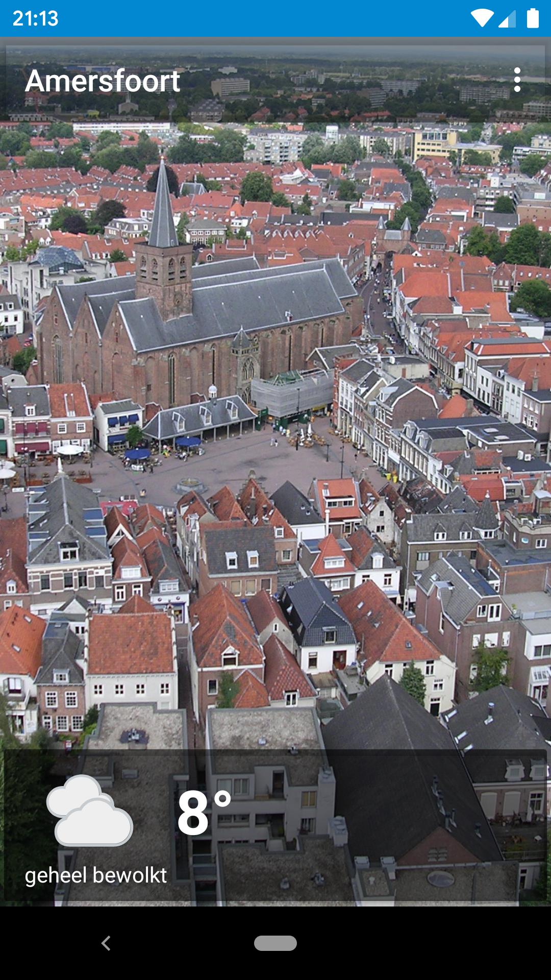The width and height of the screenshot is (551, 980).
Task: Tap the battery status icon
Action: tap(533, 18)
